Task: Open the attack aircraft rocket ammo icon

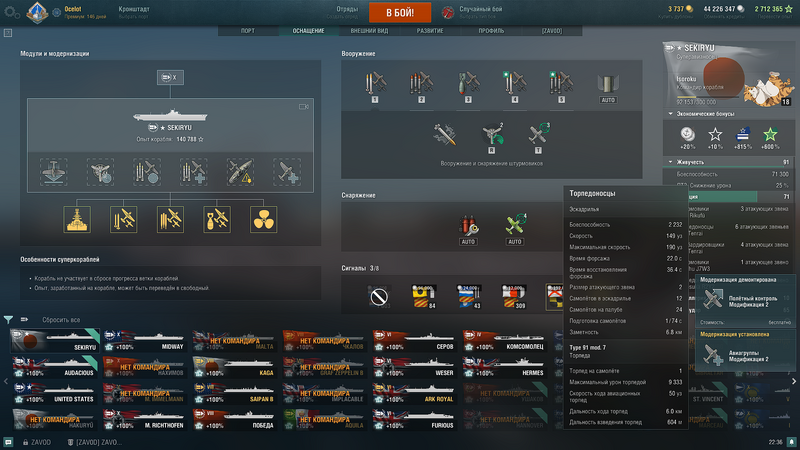Action: [x=444, y=135]
